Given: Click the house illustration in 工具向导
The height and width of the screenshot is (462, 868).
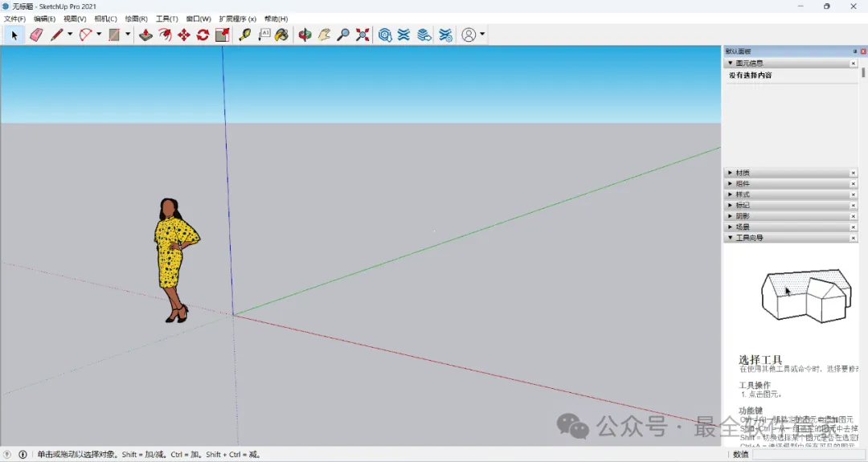Looking at the screenshot, I should 807,296.
